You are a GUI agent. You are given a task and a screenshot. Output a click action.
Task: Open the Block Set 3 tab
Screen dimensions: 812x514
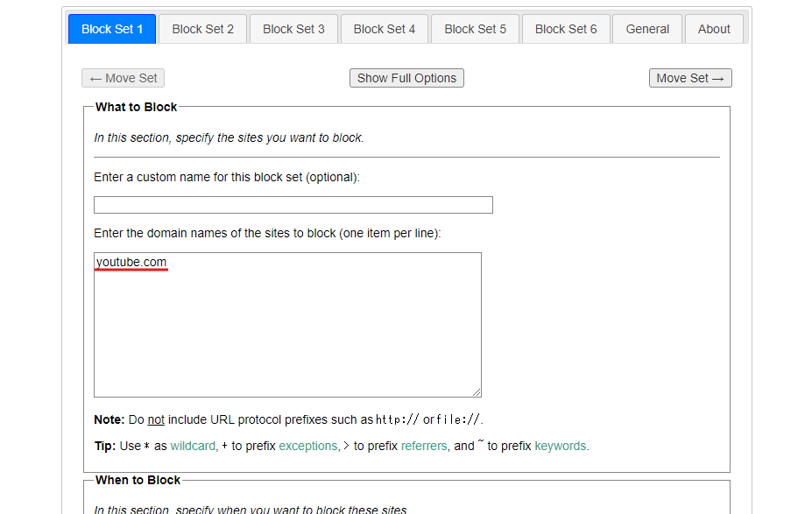(293, 29)
